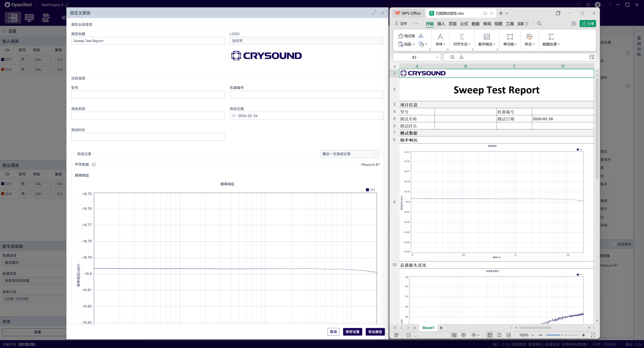Toggle the 自动保存 checkbox
This screenshot has width=644, height=348.
pyautogui.click(x=614, y=244)
